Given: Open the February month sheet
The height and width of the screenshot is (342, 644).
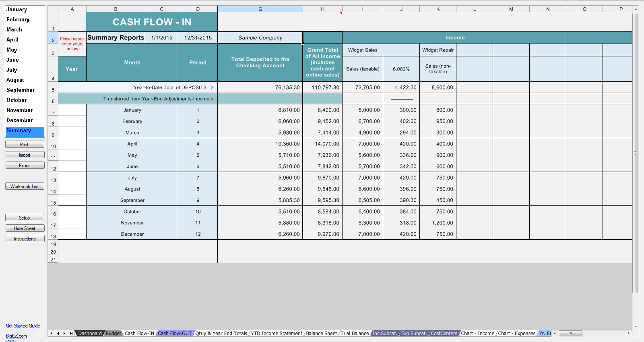Looking at the screenshot, I should [25, 19].
